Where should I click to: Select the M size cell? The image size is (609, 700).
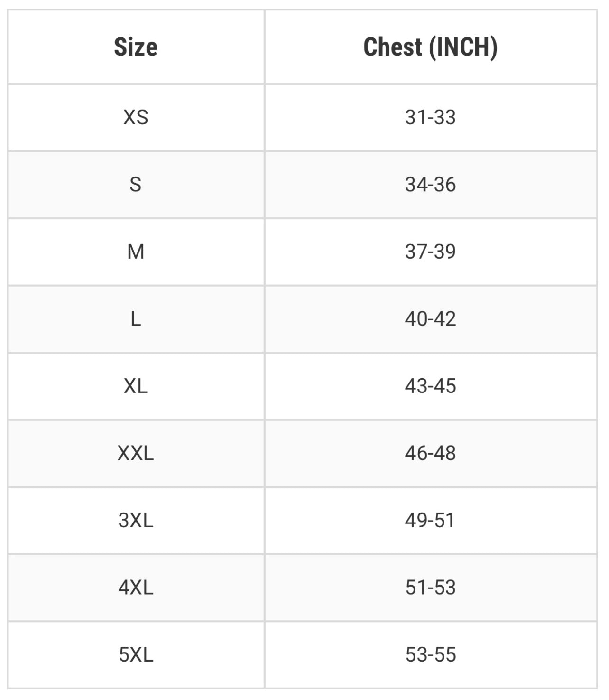tap(136, 252)
